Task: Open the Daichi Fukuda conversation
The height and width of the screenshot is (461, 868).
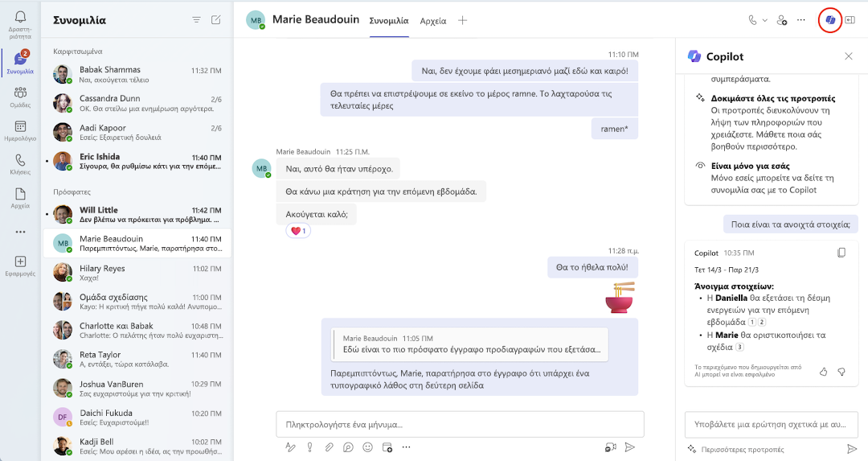Action: click(137, 418)
